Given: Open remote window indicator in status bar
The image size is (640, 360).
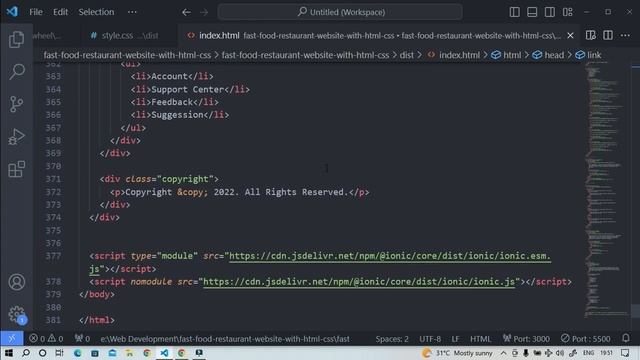Looking at the screenshot, I should click(11, 338).
